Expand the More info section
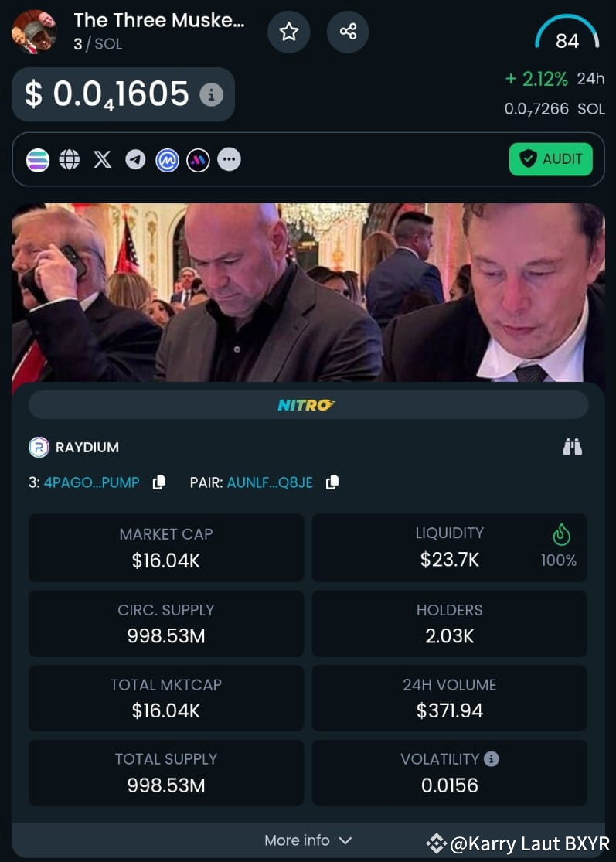Image resolution: width=616 pixels, height=862 pixels. click(308, 840)
